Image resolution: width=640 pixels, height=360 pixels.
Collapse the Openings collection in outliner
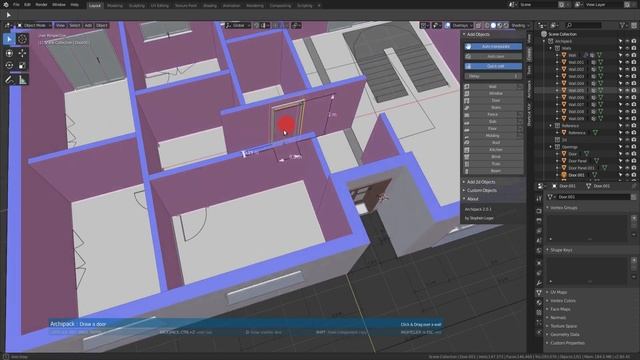551,147
